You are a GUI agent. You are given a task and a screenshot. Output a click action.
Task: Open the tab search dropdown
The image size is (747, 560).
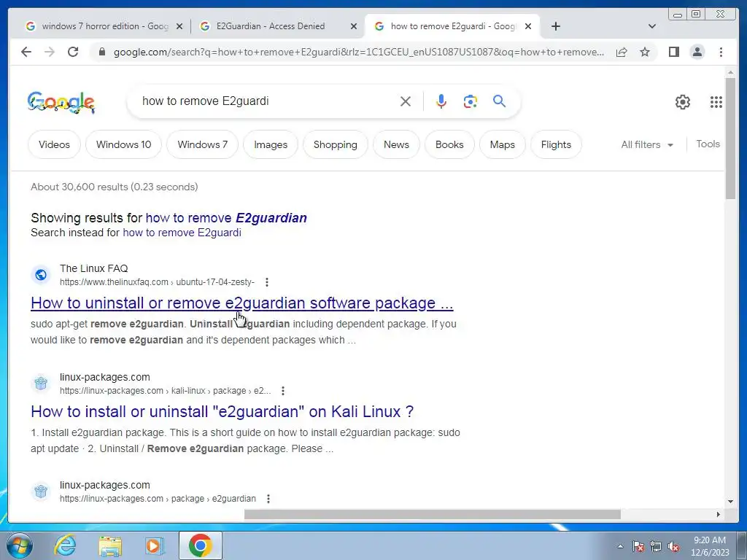(x=652, y=26)
